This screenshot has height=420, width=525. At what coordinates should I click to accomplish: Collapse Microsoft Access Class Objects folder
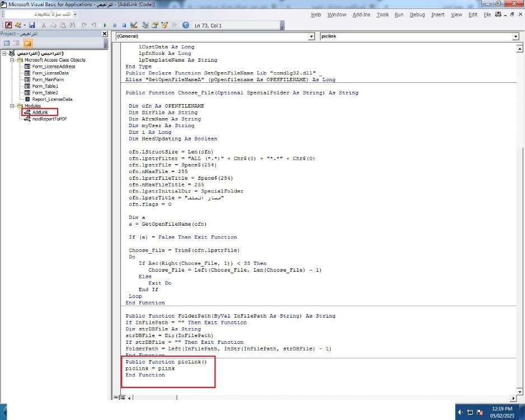[12, 60]
